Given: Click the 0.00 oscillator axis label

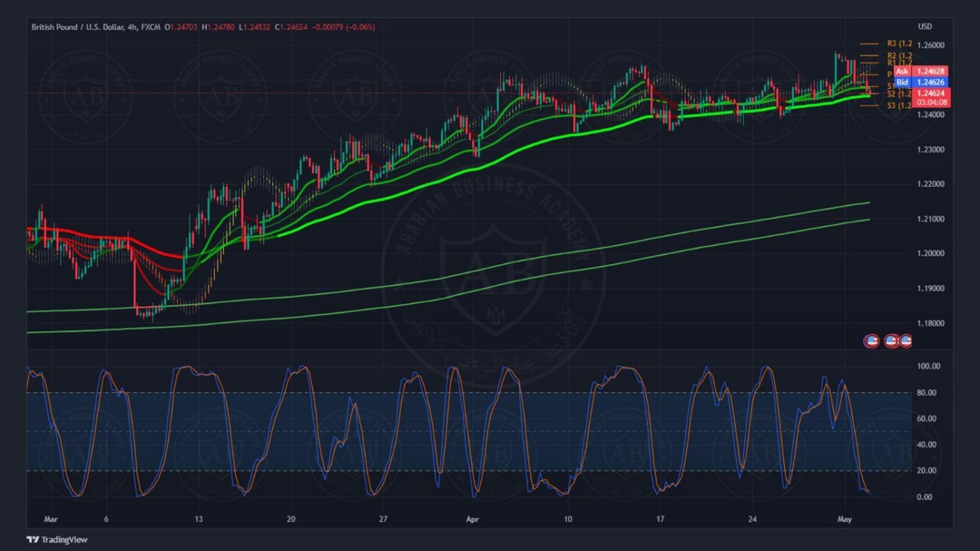Looking at the screenshot, I should (924, 497).
